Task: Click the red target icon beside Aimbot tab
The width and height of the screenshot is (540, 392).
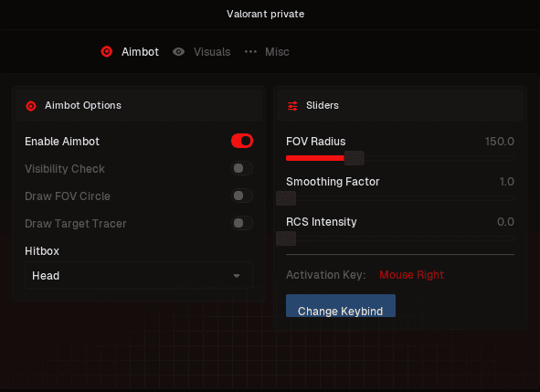Action: point(106,52)
